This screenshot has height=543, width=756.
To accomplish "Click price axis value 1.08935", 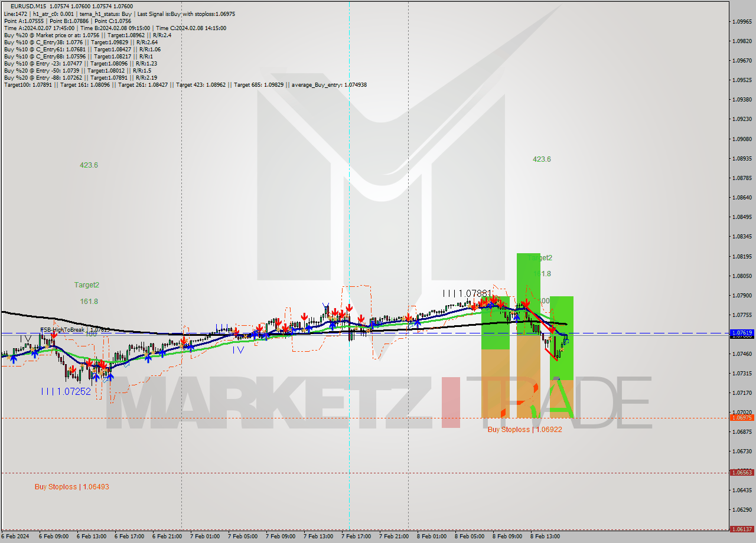I will [x=742, y=158].
